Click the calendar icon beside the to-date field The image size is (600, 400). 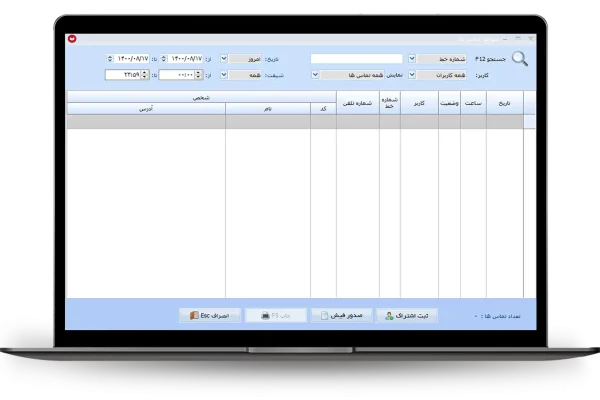[x=108, y=59]
